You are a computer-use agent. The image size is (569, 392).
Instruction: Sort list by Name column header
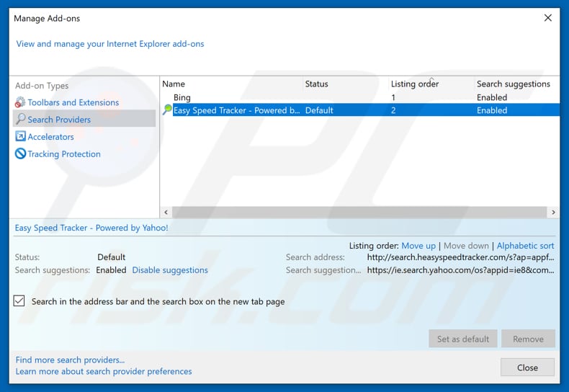tap(174, 84)
